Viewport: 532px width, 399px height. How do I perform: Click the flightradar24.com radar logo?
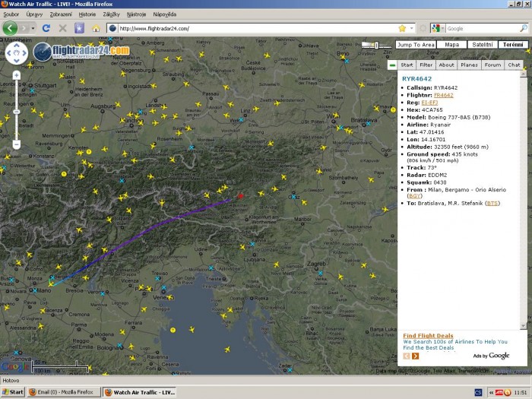pyautogui.click(x=81, y=52)
